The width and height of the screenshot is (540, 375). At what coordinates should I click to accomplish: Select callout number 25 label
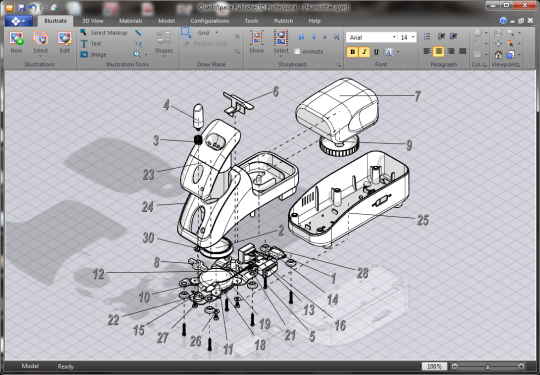423,220
